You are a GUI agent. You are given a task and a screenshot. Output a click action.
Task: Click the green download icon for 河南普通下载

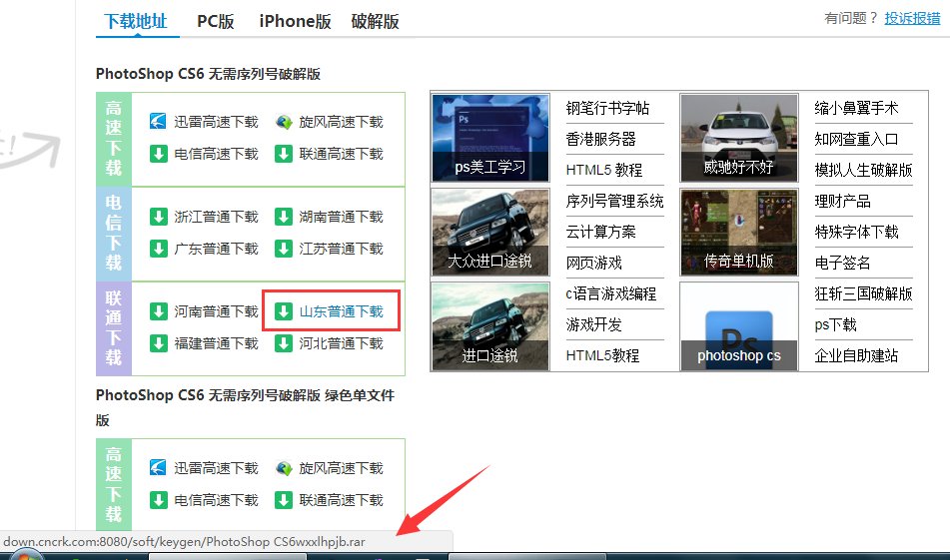(x=158, y=311)
